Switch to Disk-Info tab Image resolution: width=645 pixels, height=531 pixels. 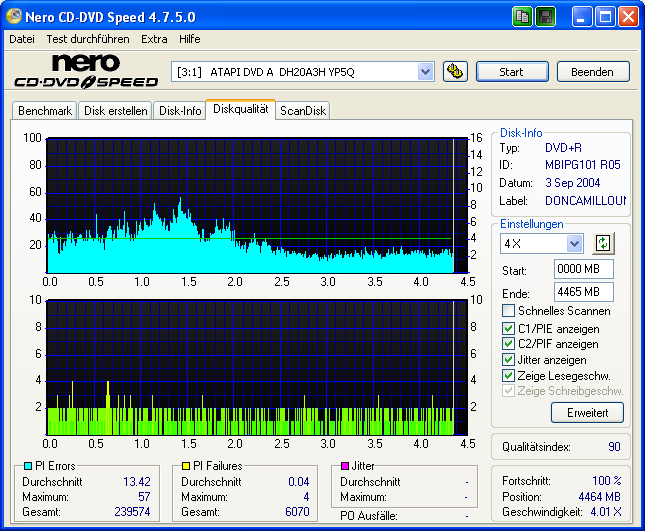(180, 111)
